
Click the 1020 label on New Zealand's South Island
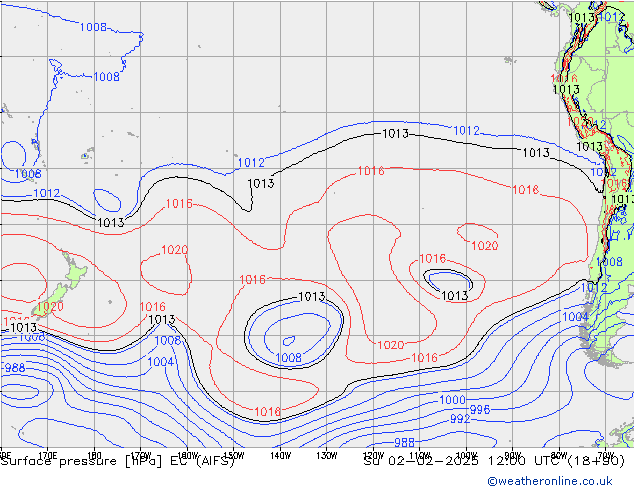51,306
